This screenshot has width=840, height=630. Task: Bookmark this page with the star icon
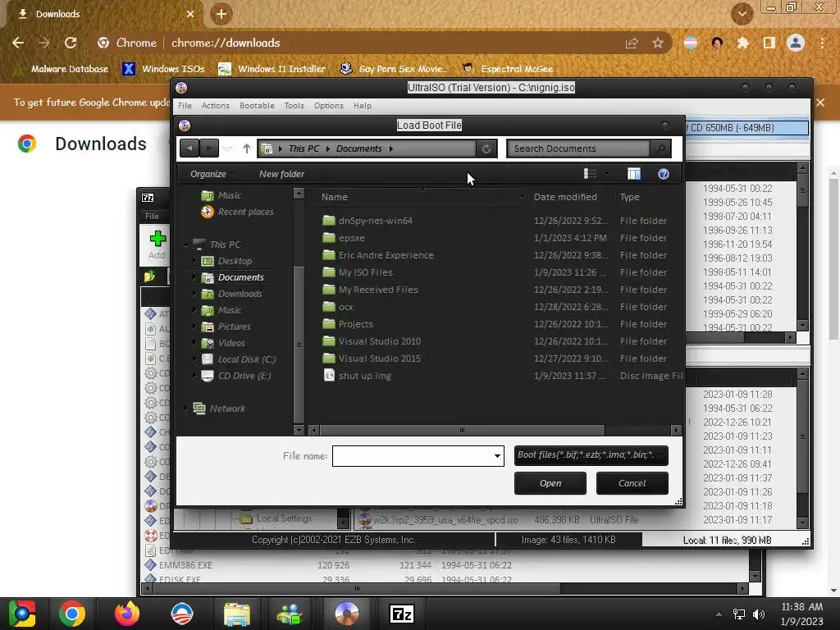pyautogui.click(x=658, y=43)
